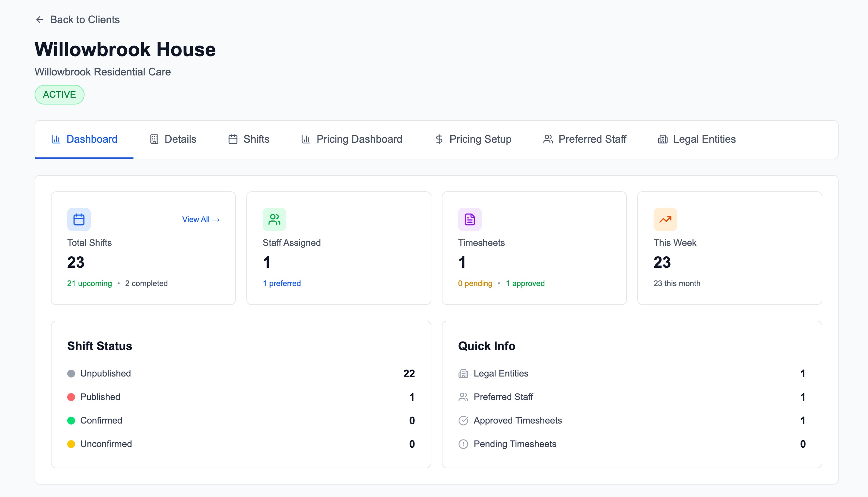Click the 1 preferred staff text

282,283
